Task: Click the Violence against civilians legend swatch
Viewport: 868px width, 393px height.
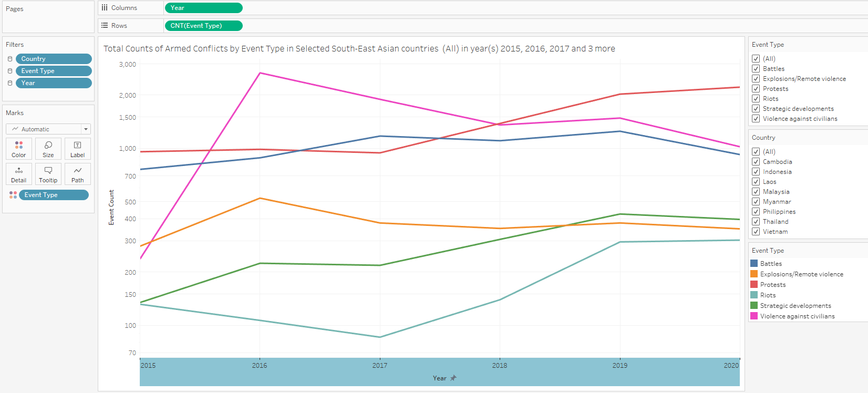Action: click(754, 316)
